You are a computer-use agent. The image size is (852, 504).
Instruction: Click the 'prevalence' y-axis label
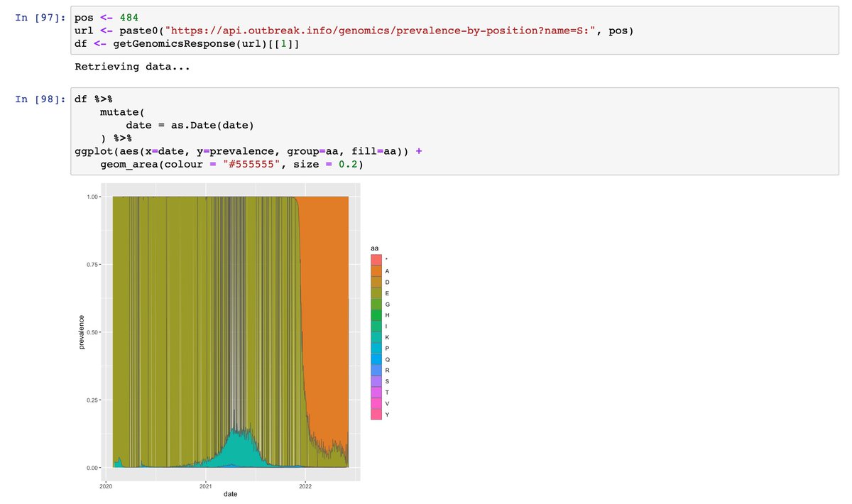tap(82, 332)
